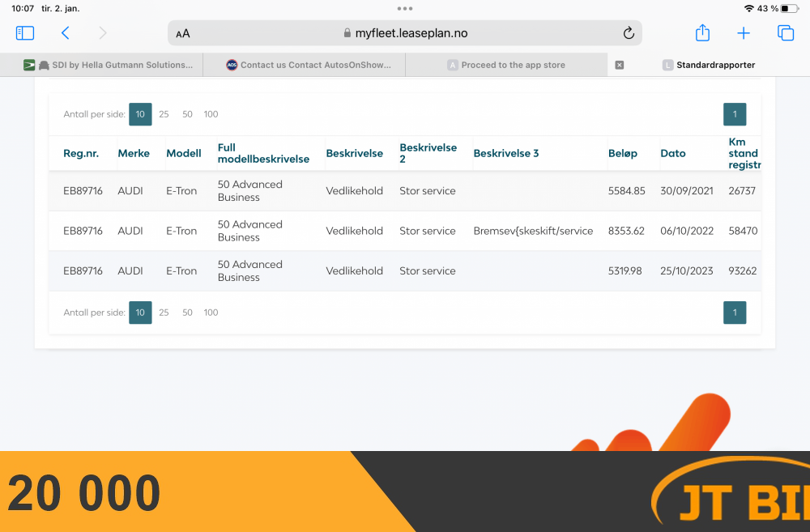Switch to SDI by Hella Gutmann tab
810x532 pixels.
[x=102, y=65]
